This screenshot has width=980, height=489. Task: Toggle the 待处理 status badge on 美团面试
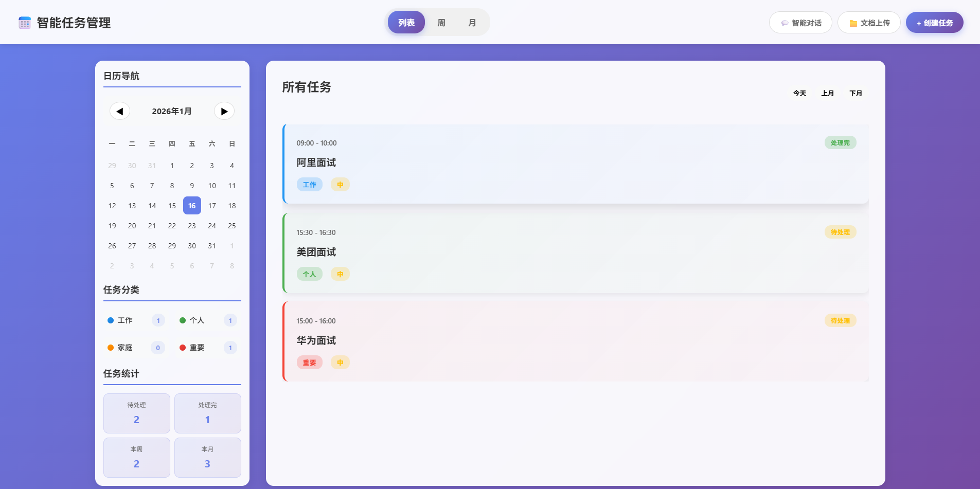coord(841,232)
